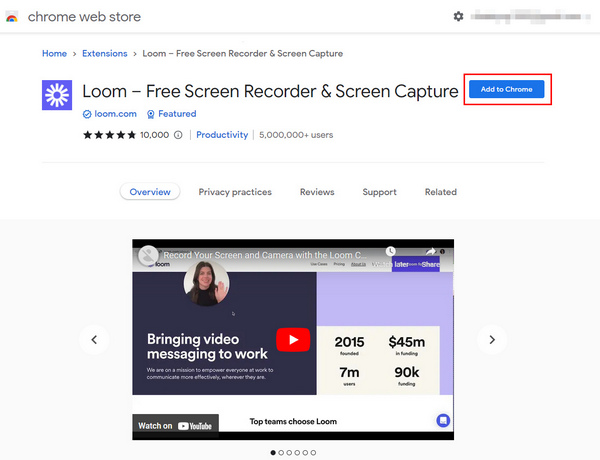
Task: Click the five-star rating display
Action: pos(109,135)
